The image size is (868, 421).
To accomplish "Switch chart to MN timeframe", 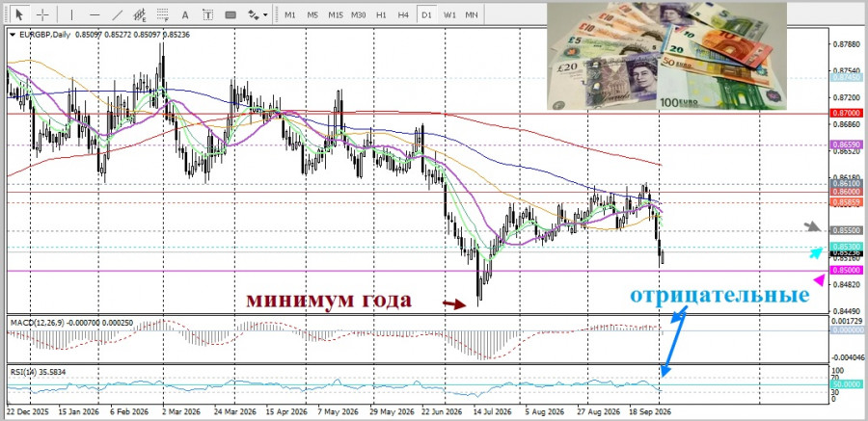I will tap(472, 15).
